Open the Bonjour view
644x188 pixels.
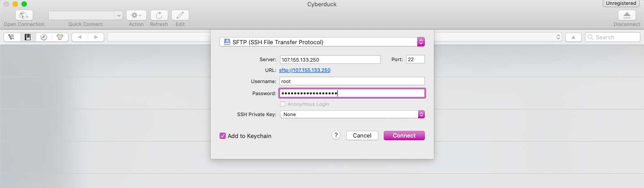(x=60, y=38)
